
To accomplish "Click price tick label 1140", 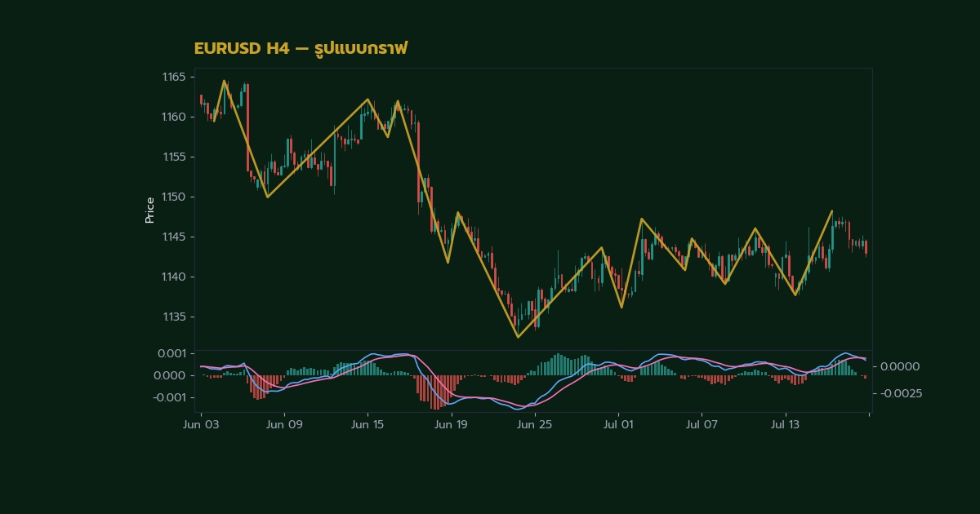I will pos(173,277).
